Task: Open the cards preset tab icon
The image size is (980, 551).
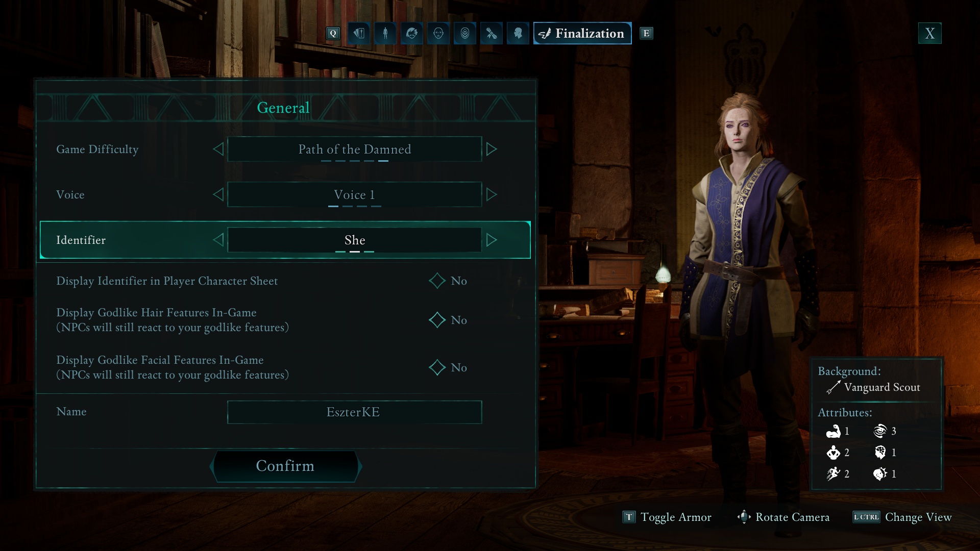Action: pyautogui.click(x=359, y=33)
